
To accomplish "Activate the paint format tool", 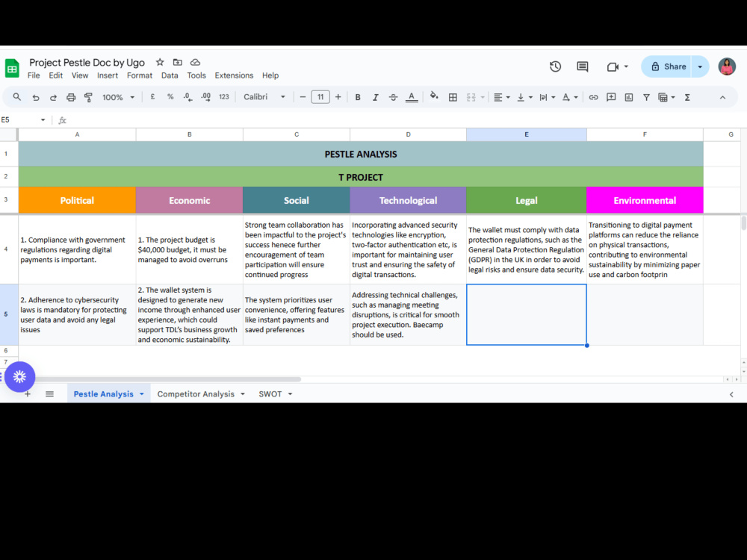I will (89, 97).
